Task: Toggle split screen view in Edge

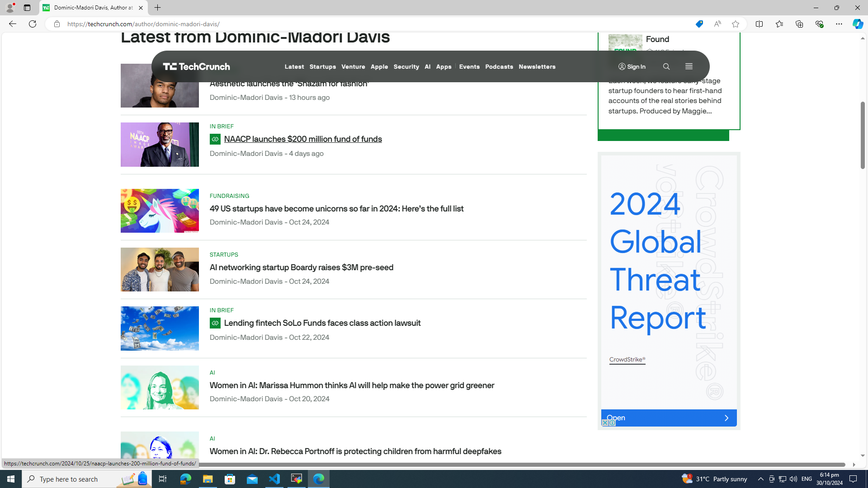Action: 759,24
